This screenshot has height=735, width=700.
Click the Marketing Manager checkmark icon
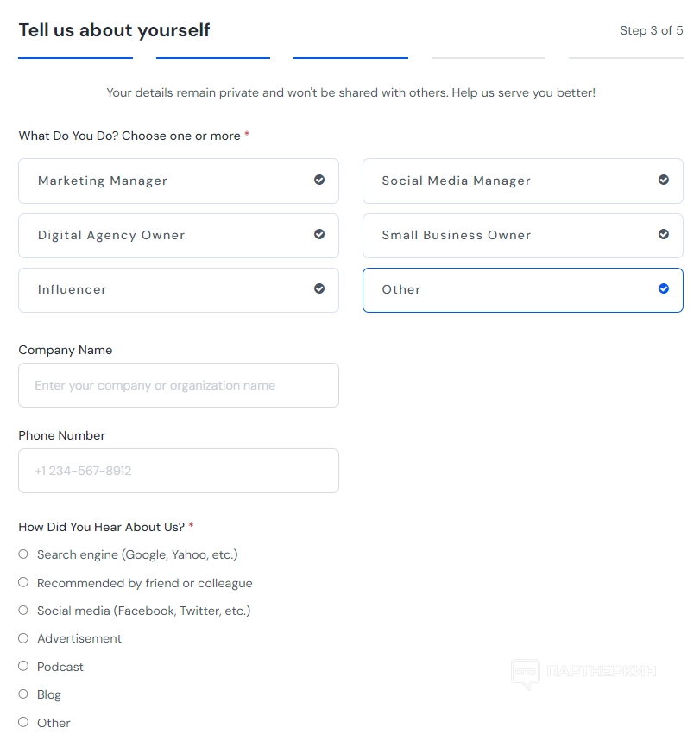tap(319, 181)
